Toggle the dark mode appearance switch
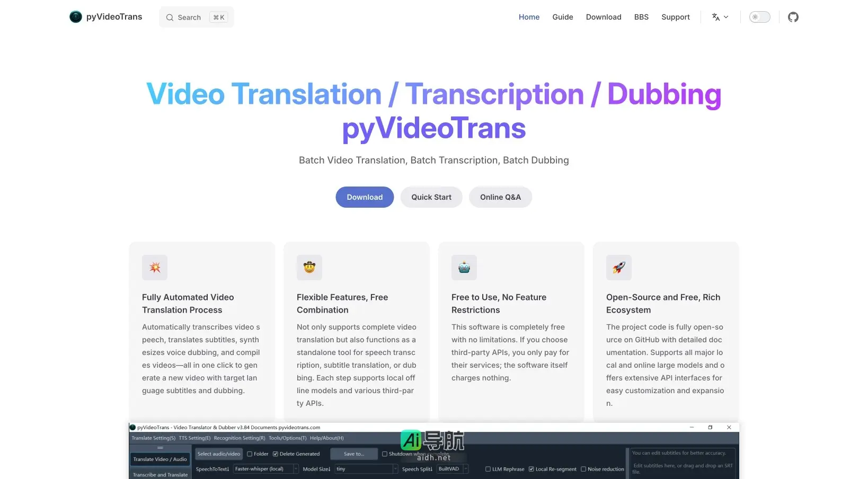 coord(759,17)
